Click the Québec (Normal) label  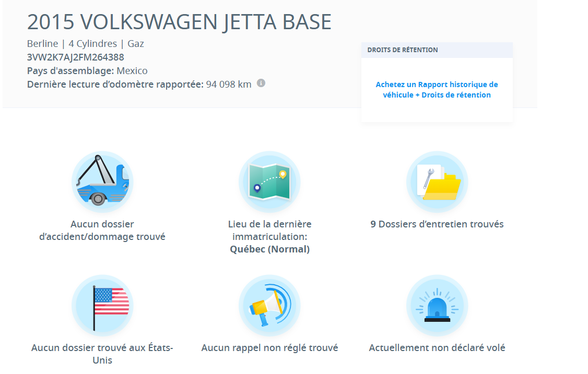[269, 249]
